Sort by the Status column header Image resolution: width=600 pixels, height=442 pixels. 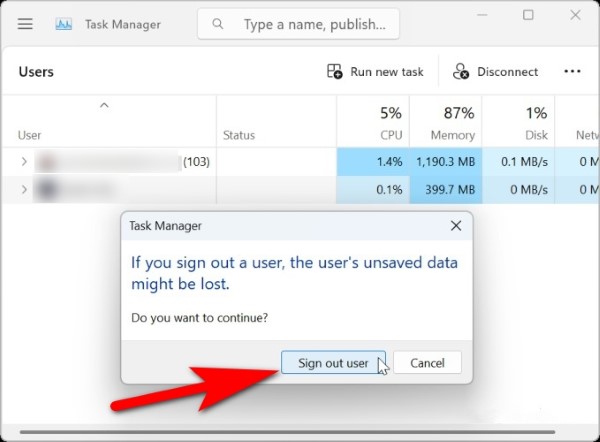tap(239, 135)
